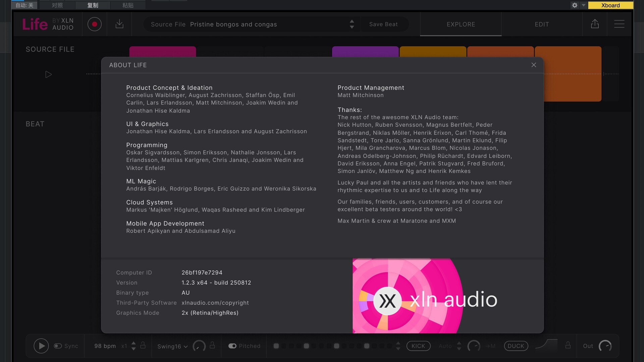Click the bpm tempo stepper arrows
The image size is (644, 362).
pyautogui.click(x=133, y=346)
